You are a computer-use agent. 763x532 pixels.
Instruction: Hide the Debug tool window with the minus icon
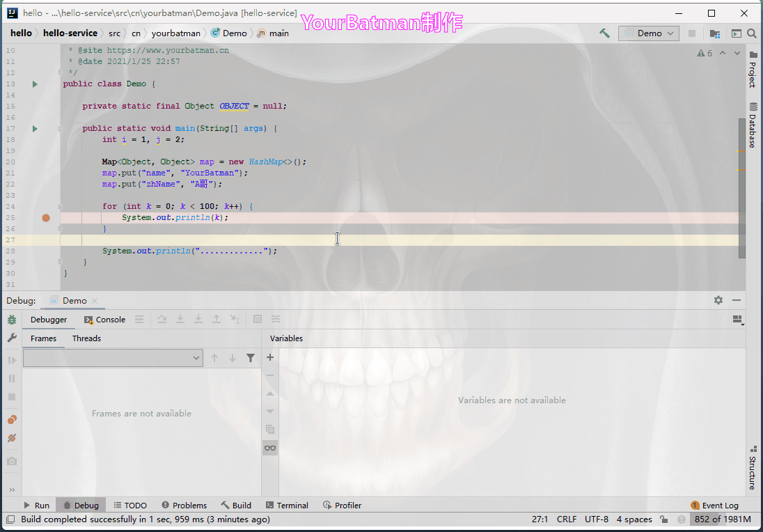point(737,300)
